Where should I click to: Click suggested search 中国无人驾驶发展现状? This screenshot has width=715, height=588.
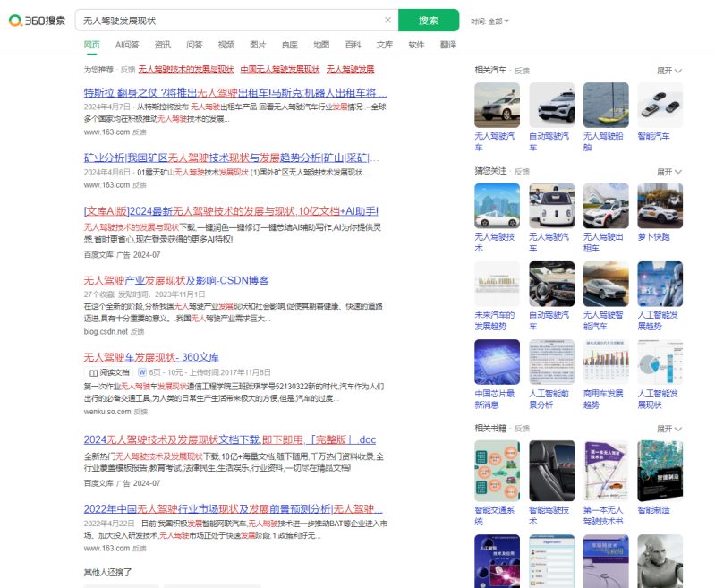point(280,69)
